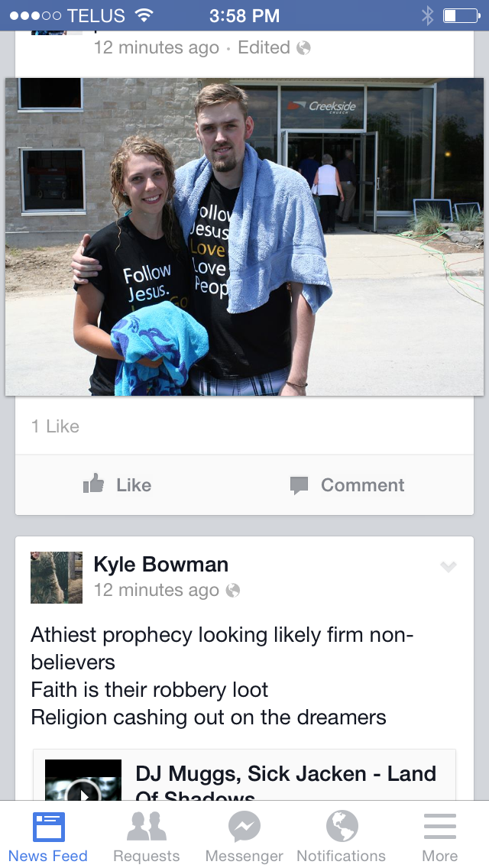The image size is (489, 868).
Task: Open the News Feed tab icon
Action: click(48, 827)
